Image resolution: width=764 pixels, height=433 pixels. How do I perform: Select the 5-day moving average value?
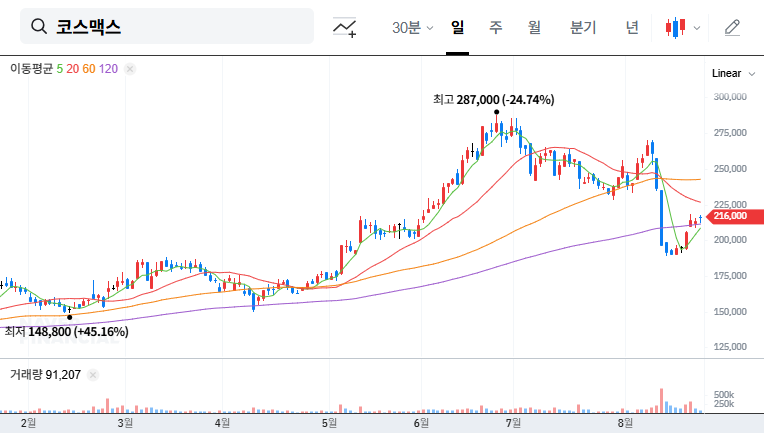(59, 69)
